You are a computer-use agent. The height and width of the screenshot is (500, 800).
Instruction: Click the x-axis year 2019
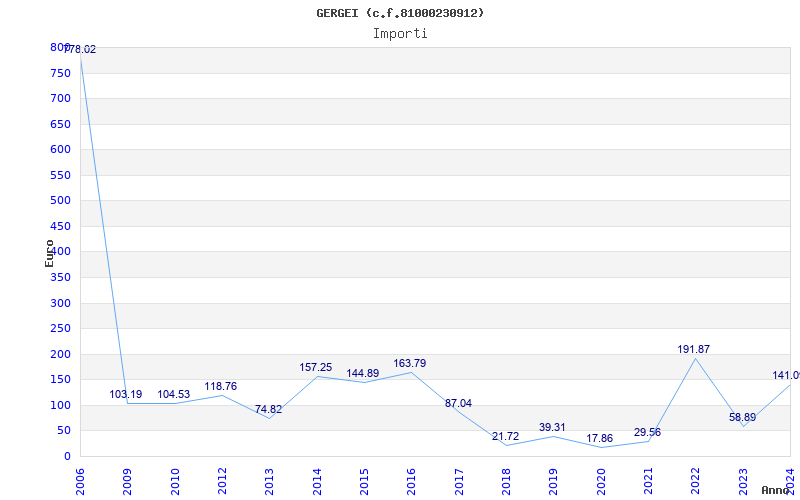tap(554, 481)
